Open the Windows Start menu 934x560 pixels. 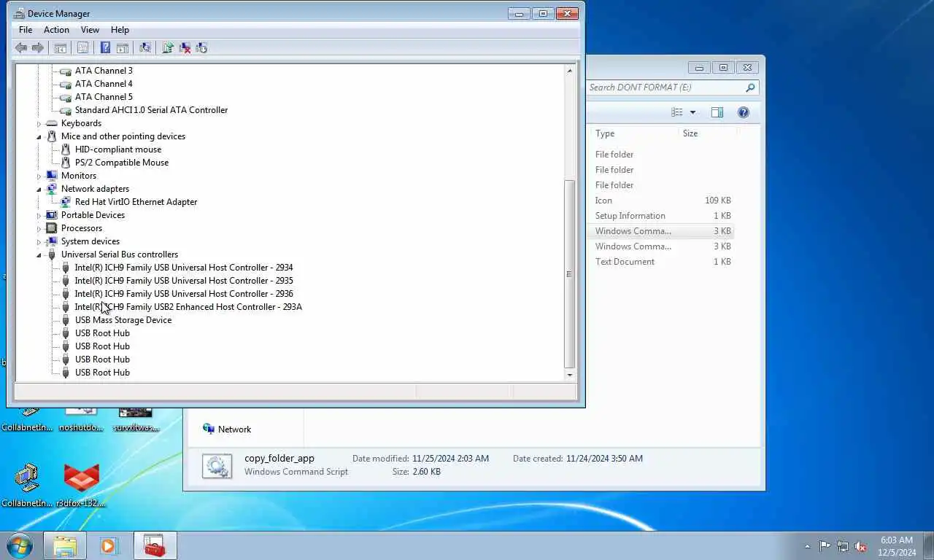[x=19, y=545]
